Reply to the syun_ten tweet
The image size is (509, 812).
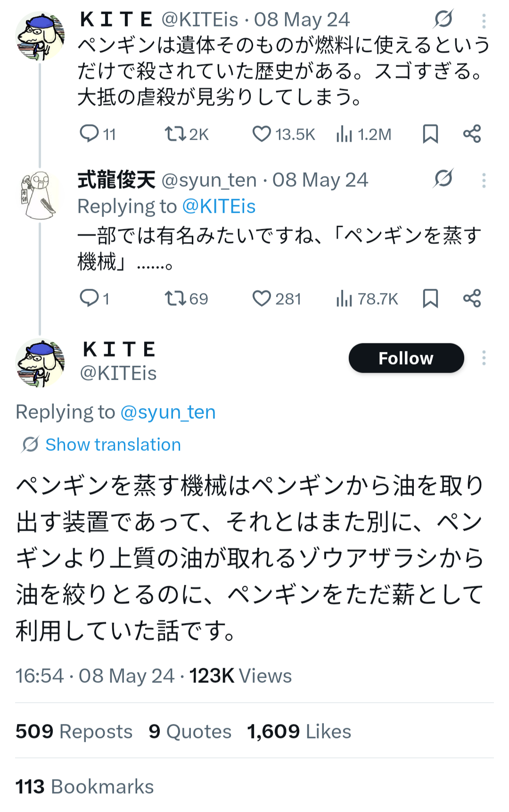[89, 298]
